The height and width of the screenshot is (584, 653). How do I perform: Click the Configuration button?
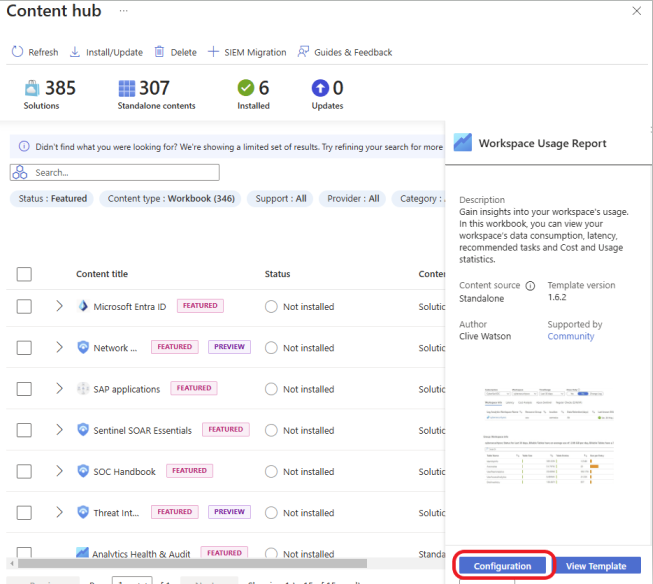(x=502, y=566)
